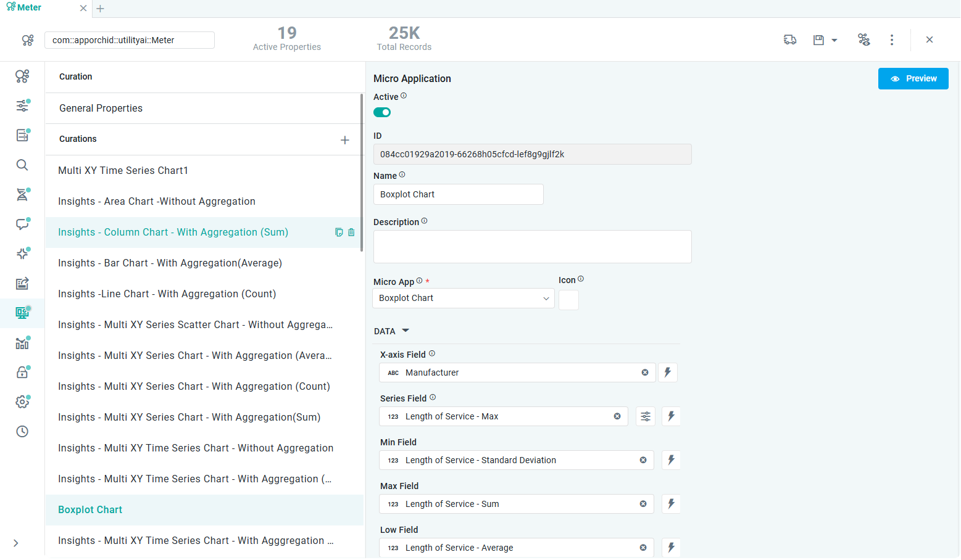The image size is (961, 560).
Task: Clear the Manufacturer X-axis field value
Action: click(x=645, y=373)
